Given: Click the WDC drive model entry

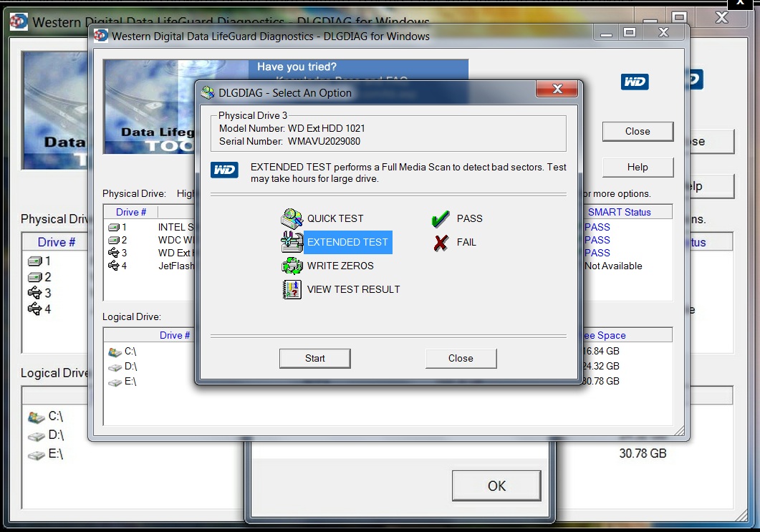Looking at the screenshot, I should pos(175,241).
